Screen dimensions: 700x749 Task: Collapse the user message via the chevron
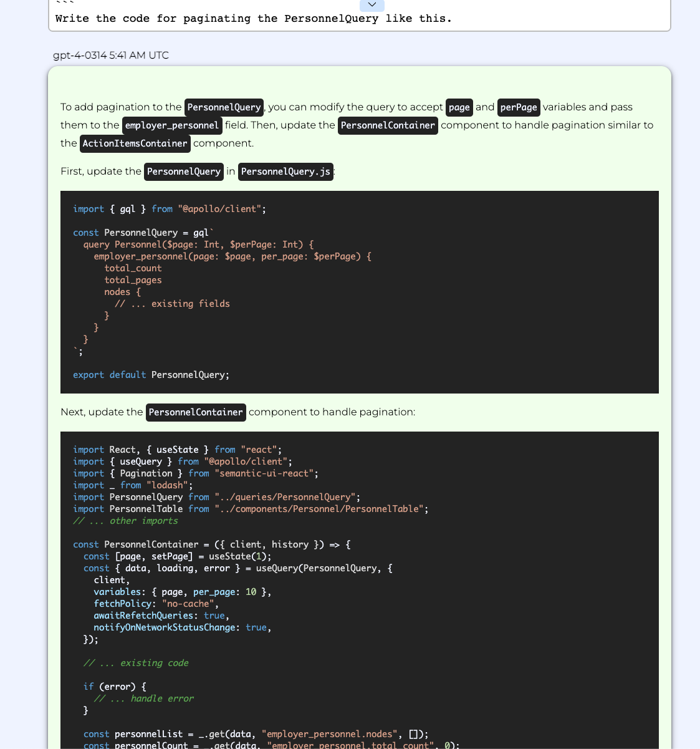pyautogui.click(x=372, y=5)
